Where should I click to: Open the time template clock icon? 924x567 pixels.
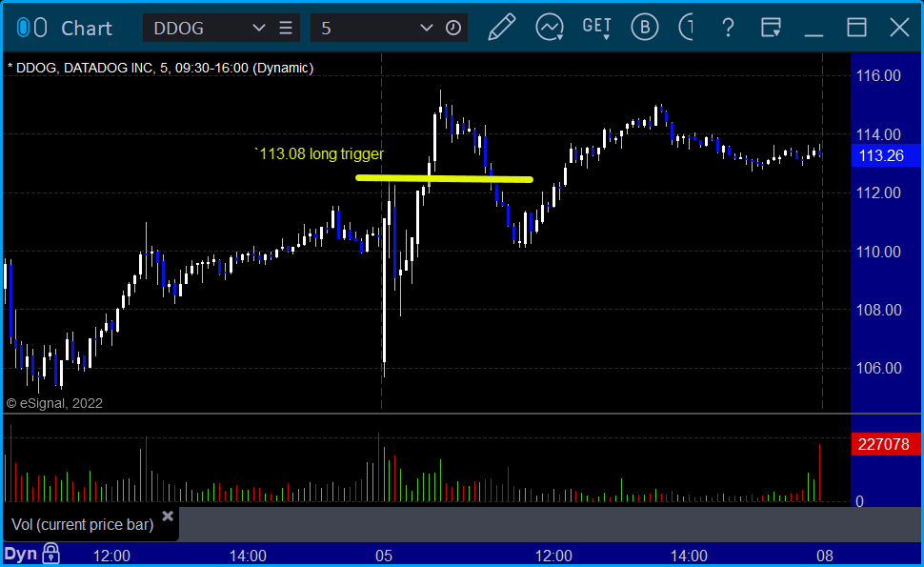click(453, 28)
